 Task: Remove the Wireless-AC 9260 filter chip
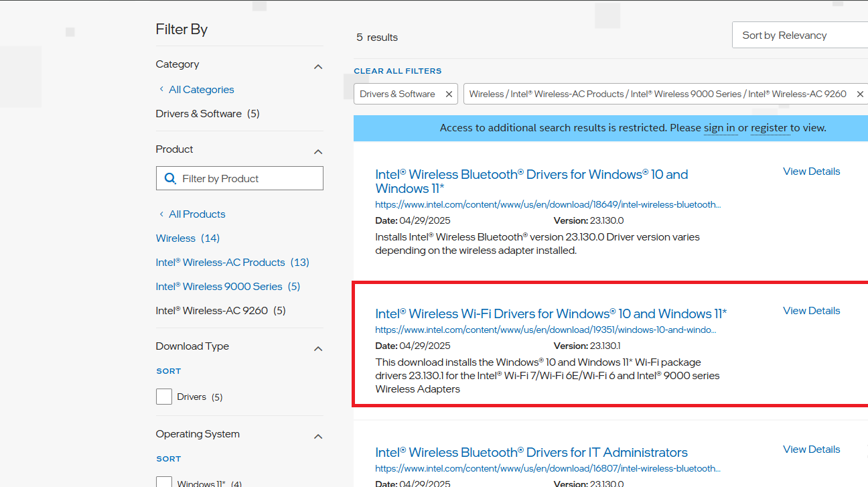pos(860,94)
